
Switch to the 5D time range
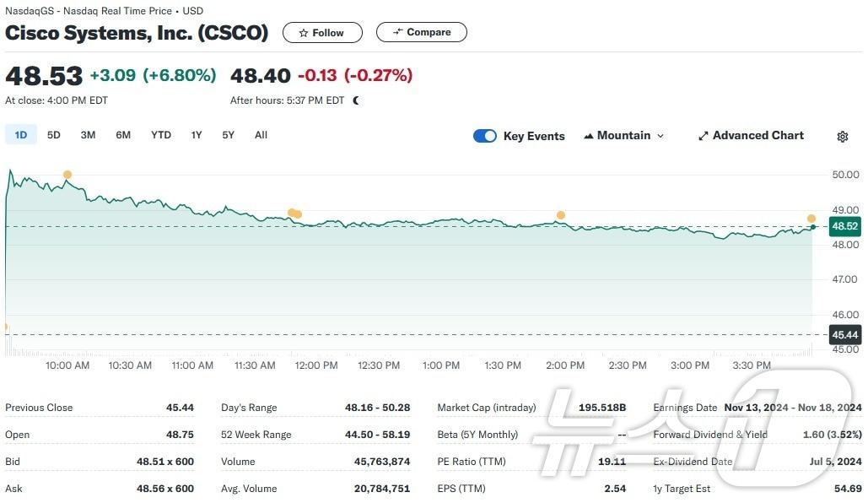click(x=54, y=135)
